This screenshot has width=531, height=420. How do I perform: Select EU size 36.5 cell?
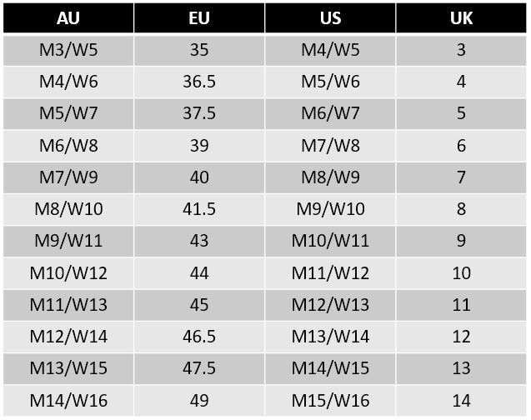click(x=199, y=82)
